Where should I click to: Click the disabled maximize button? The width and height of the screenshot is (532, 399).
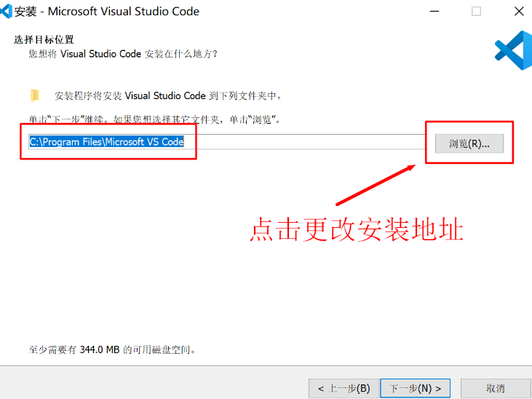[x=477, y=11]
